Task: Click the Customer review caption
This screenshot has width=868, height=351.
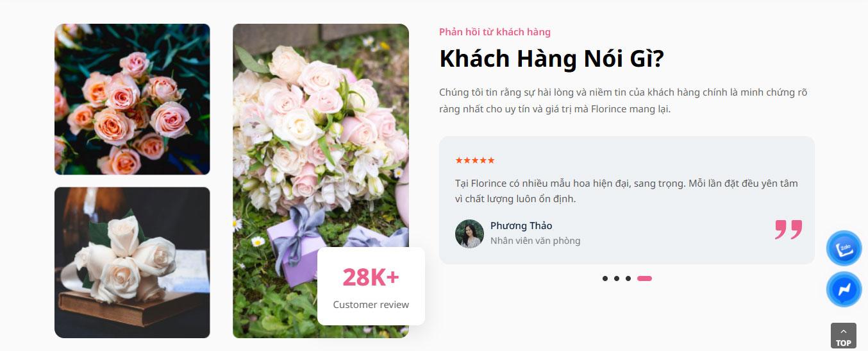Action: [371, 305]
